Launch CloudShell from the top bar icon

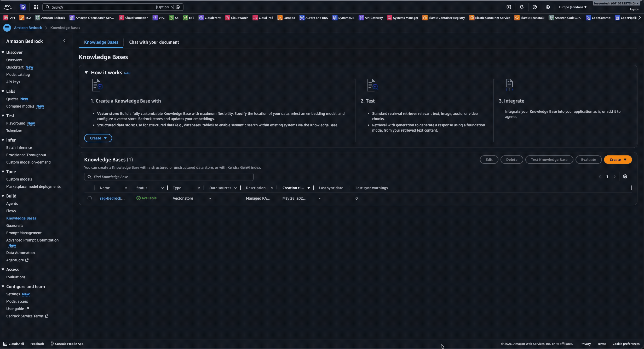pos(509,7)
